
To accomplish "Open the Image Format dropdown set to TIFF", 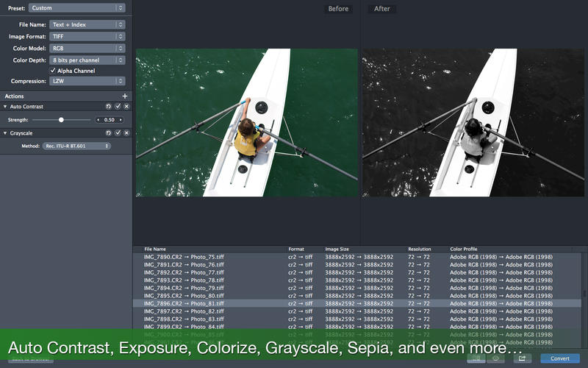I will click(87, 36).
